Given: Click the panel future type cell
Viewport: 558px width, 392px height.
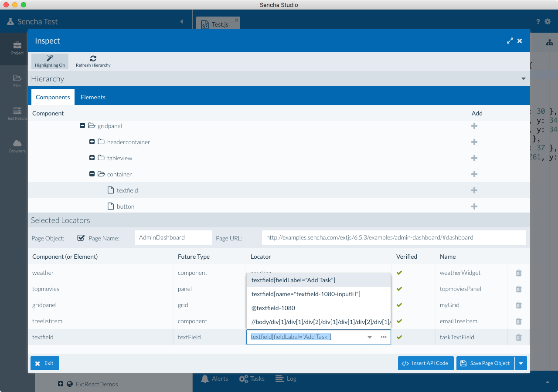Looking at the screenshot, I should (210, 289).
